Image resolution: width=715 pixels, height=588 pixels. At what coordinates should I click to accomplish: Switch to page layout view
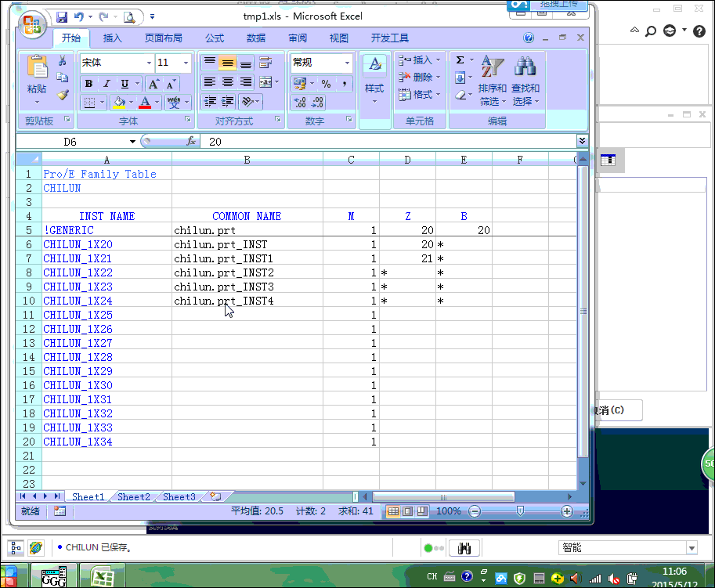point(408,511)
